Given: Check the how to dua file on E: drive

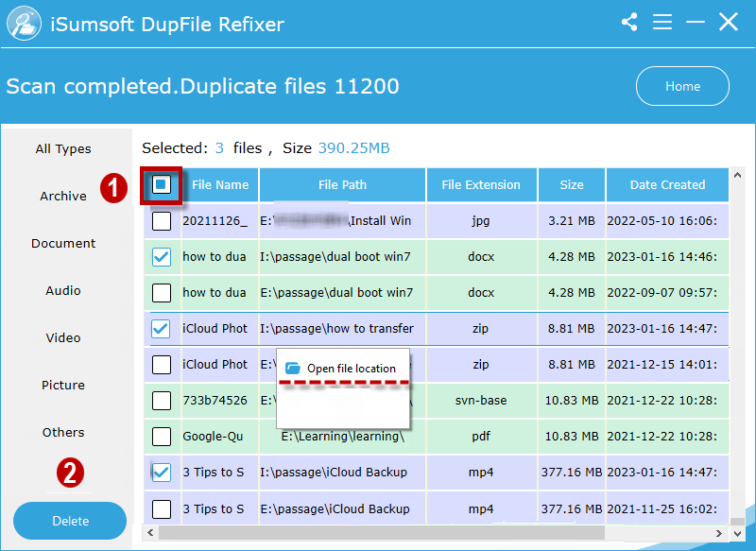Looking at the screenshot, I should pos(162,293).
